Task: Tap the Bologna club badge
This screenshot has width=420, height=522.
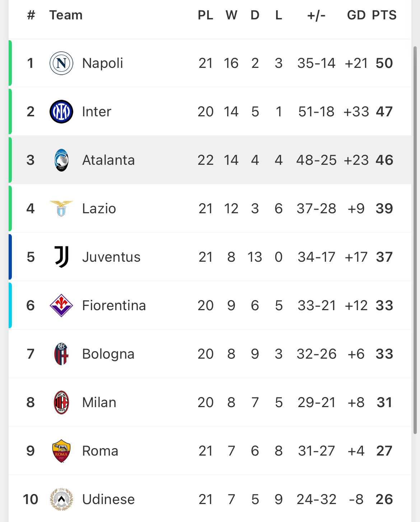Action: click(x=61, y=354)
